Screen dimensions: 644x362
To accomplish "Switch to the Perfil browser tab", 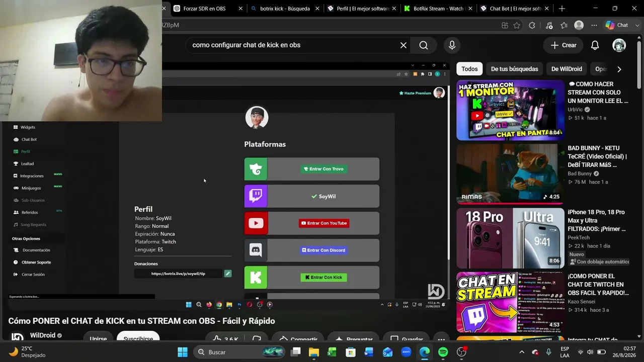I will point(361,9).
